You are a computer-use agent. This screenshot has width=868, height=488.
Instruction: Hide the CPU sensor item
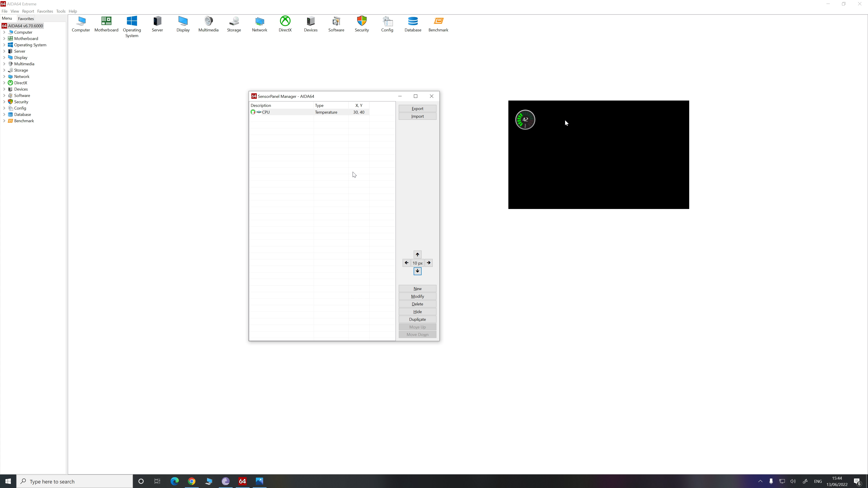click(x=417, y=312)
